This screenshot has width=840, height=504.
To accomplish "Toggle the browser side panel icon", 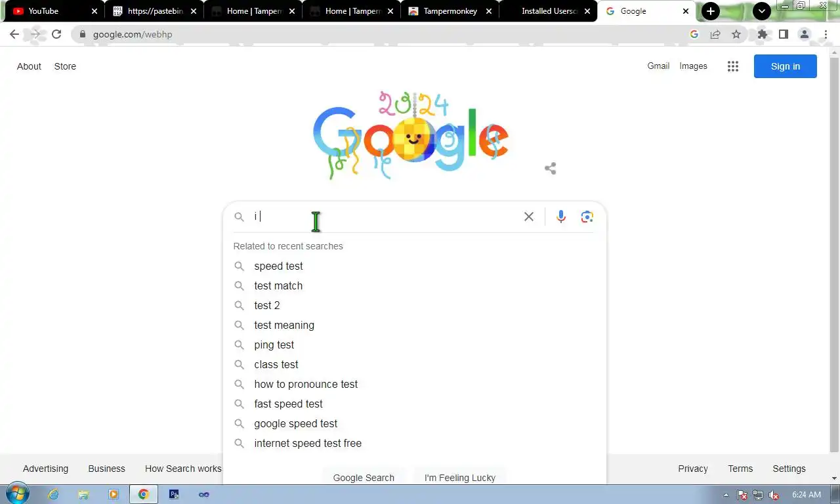I will (x=783, y=34).
